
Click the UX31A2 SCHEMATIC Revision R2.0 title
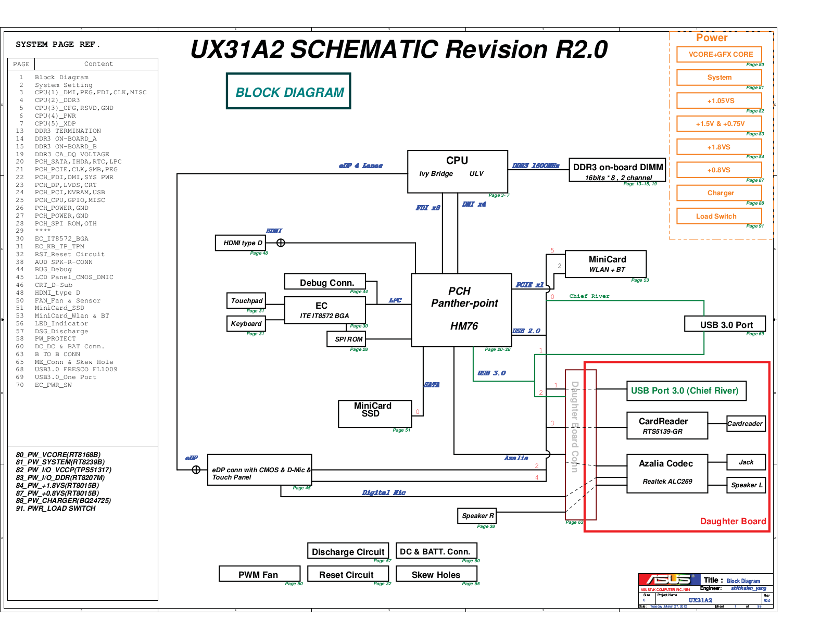399,49
